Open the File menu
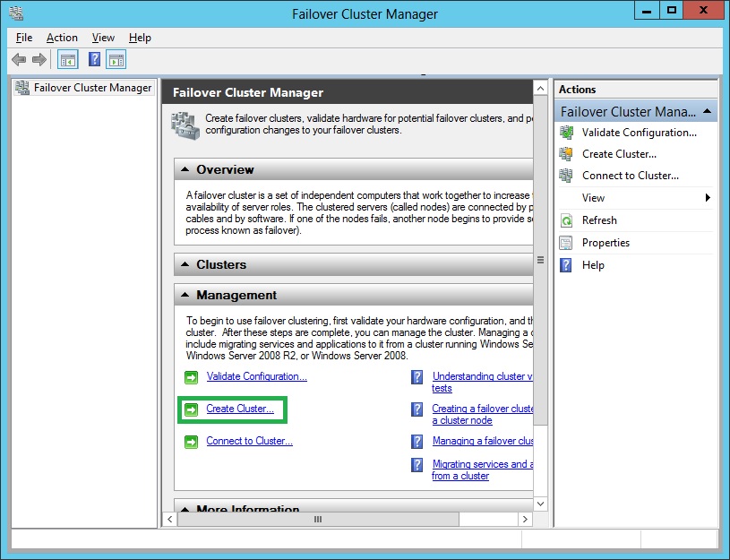730x560 pixels. pyautogui.click(x=24, y=38)
